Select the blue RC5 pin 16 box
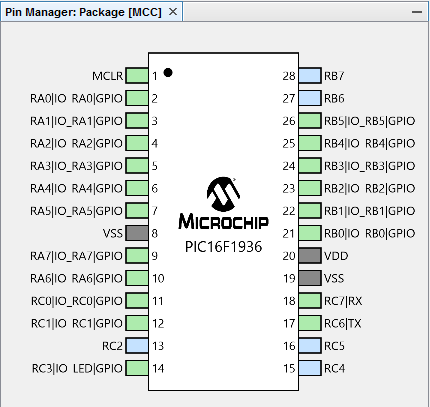 (310, 346)
